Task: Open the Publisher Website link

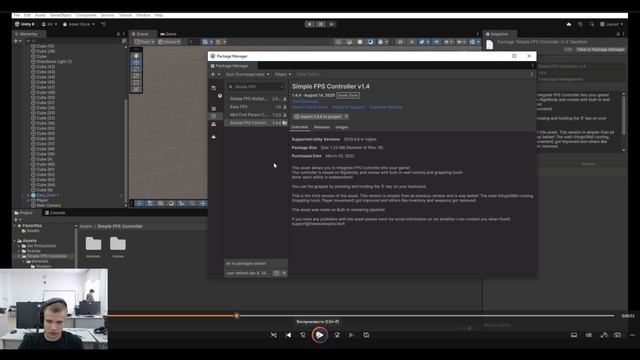Action: (x=386, y=107)
